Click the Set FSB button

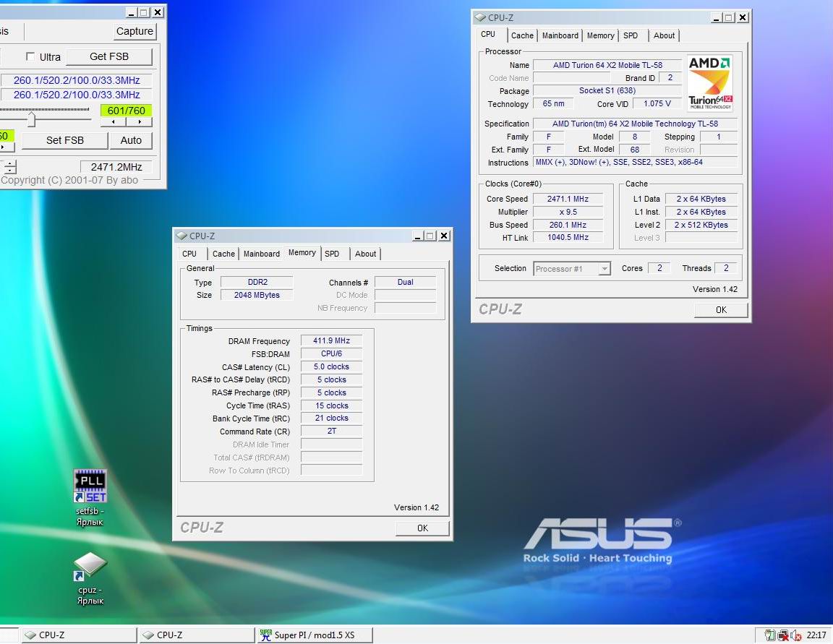(65, 140)
